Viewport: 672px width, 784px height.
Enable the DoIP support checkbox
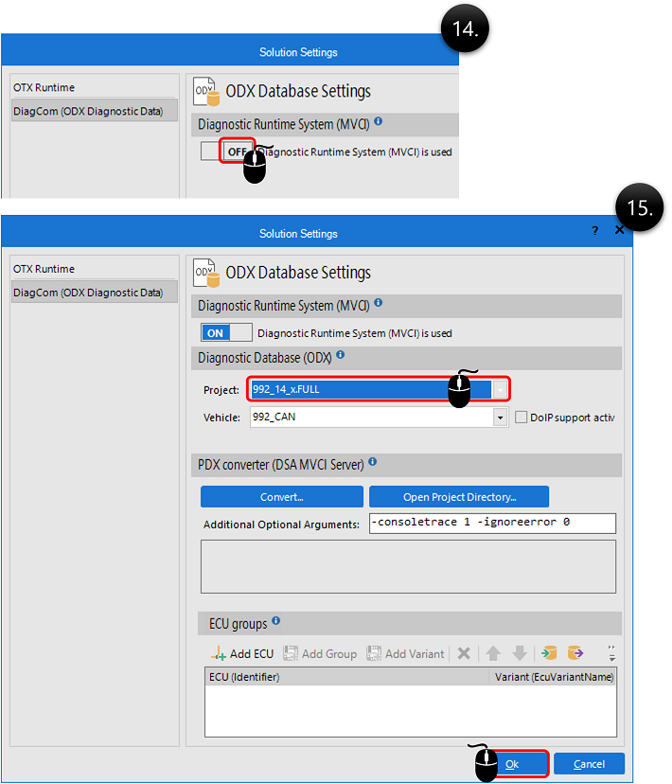(x=522, y=417)
